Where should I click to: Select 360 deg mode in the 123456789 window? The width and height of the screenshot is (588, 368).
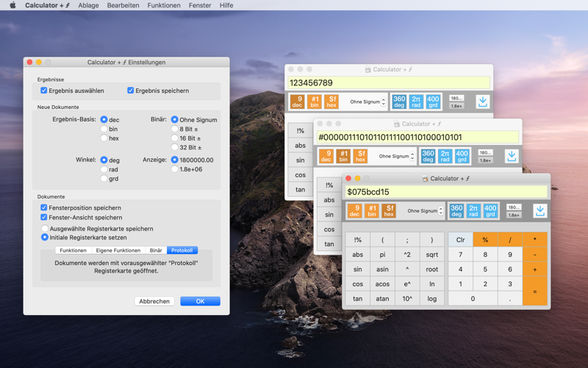coord(399,102)
